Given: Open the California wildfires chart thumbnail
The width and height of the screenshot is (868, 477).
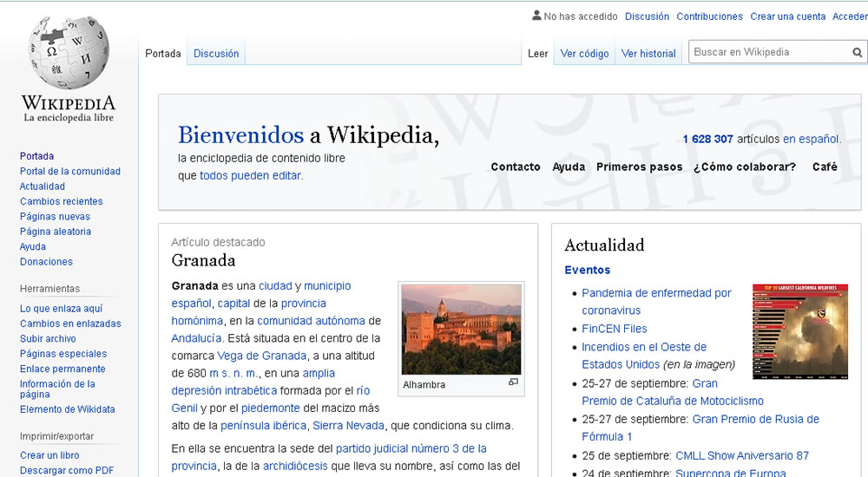Looking at the screenshot, I should tap(800, 331).
